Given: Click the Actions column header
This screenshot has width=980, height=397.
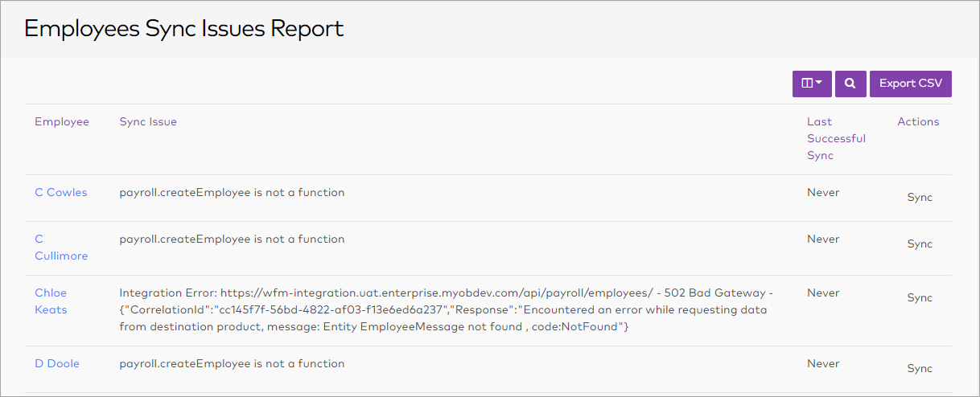Looking at the screenshot, I should tap(918, 122).
